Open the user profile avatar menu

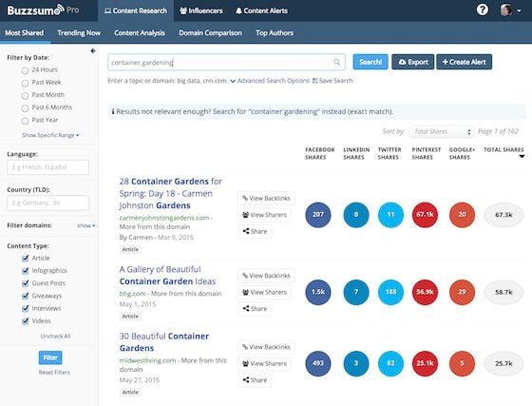click(511, 10)
